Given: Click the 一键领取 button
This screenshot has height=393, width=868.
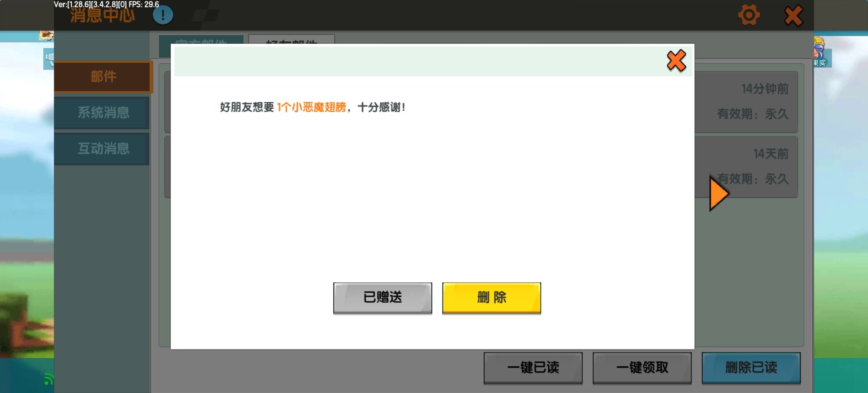Looking at the screenshot, I should (642, 368).
